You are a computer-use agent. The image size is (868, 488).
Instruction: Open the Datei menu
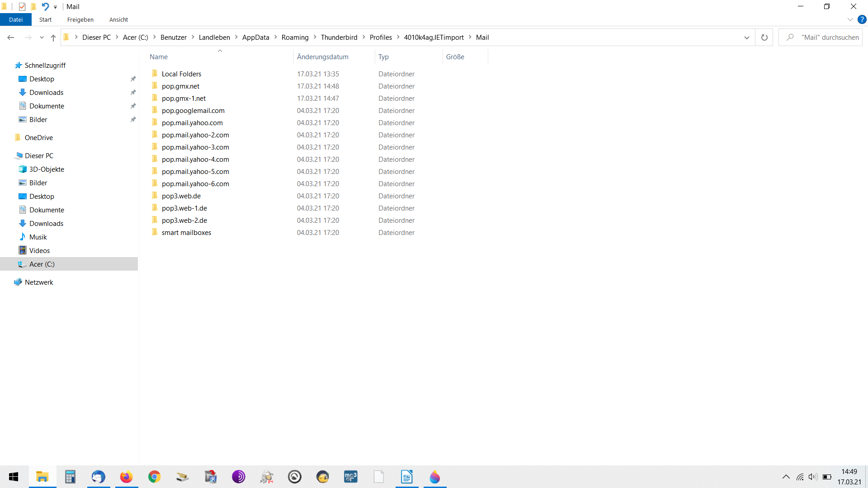click(x=16, y=19)
